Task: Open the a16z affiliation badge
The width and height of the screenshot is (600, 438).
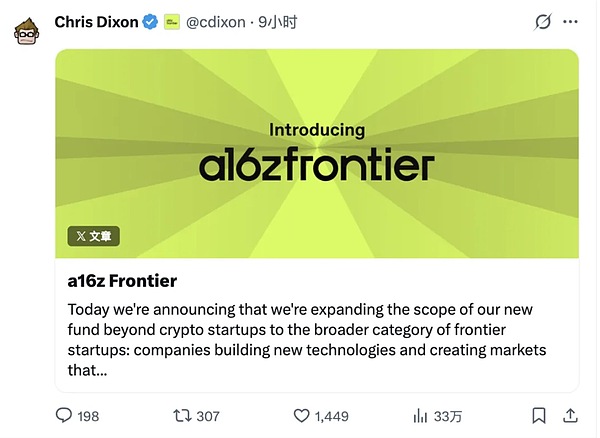Action: point(172,22)
